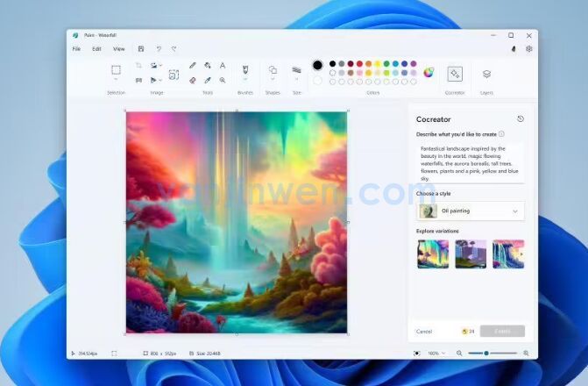Click the description prompt text box
Screen dimensions: 588x386
click(471, 163)
